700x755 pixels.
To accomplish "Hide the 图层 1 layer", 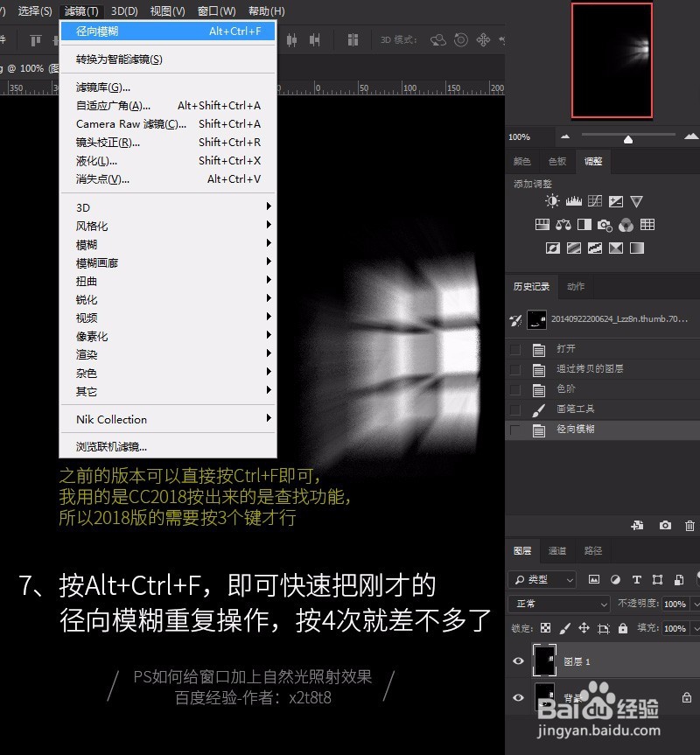I will click(517, 661).
